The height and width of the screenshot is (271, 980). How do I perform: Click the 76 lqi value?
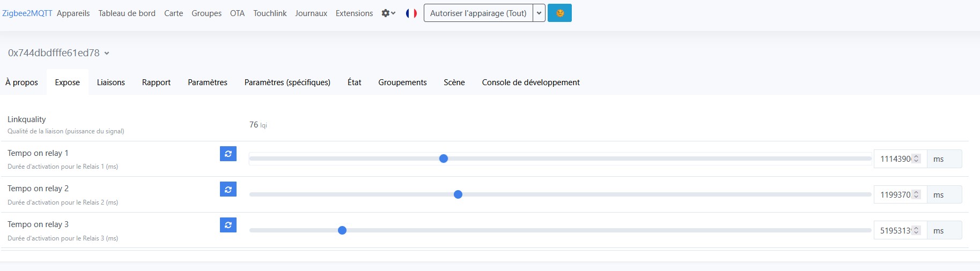(258, 125)
